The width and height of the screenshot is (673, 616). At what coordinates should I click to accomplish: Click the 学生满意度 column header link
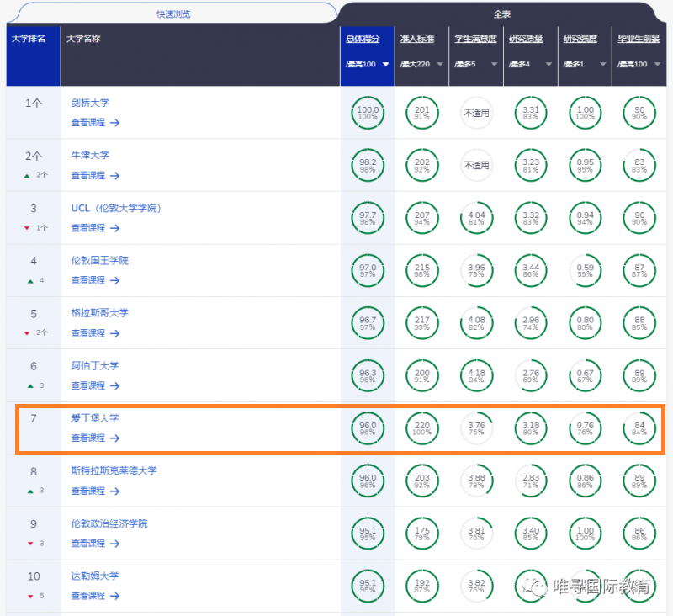(x=475, y=39)
